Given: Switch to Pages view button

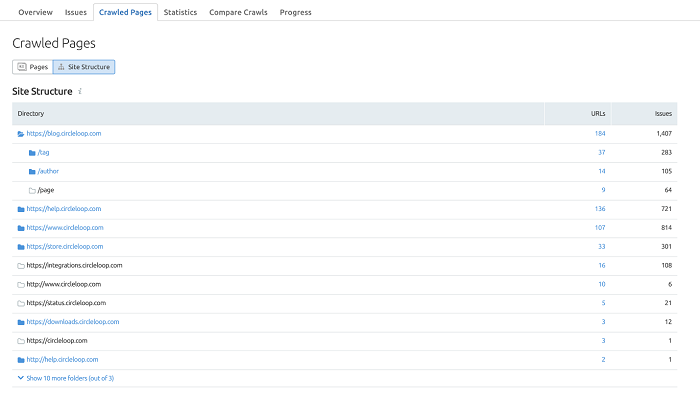Looking at the screenshot, I should click(33, 67).
